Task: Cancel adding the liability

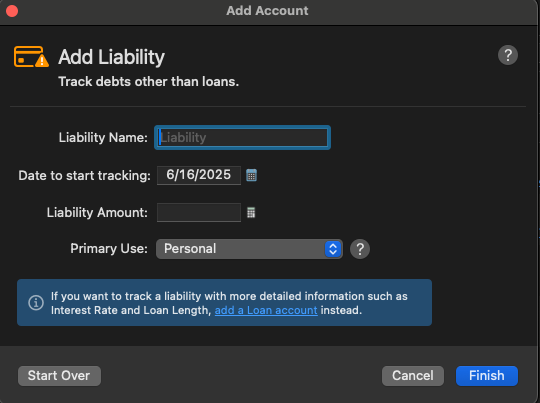Action: click(x=413, y=376)
